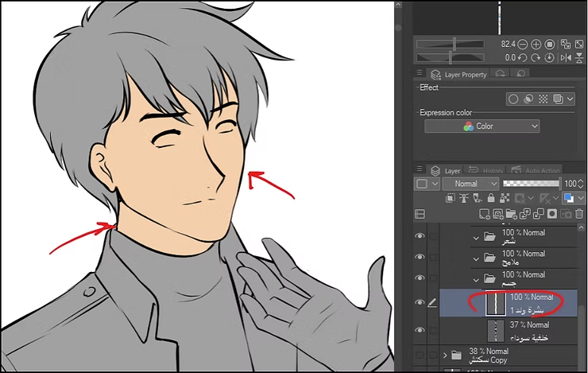Toggle Set as reference layer lighthouse icon
The height and width of the screenshot is (373, 588).
pyautogui.click(x=464, y=198)
